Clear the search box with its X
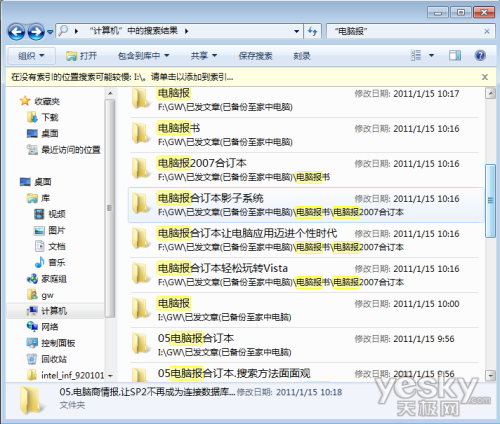 (487, 31)
